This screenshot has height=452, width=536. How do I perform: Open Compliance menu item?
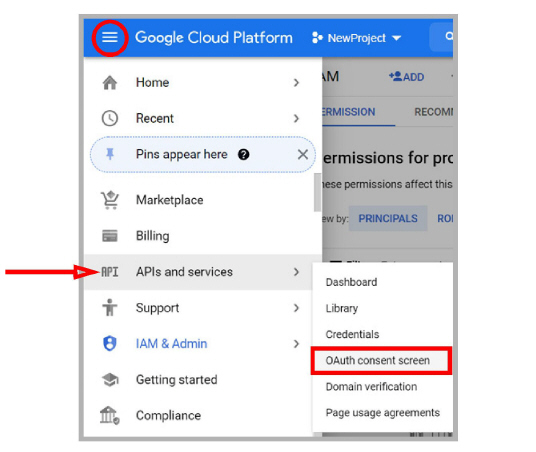pos(198,415)
